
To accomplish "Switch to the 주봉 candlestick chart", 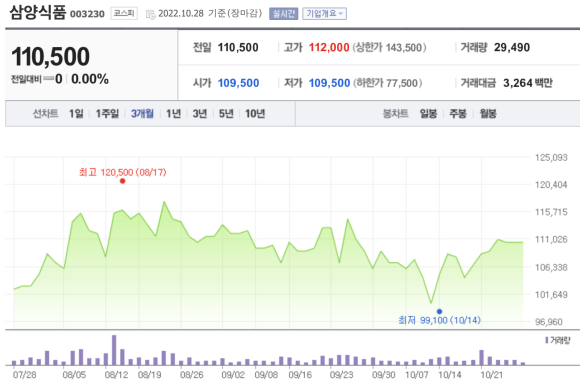I will point(458,114).
